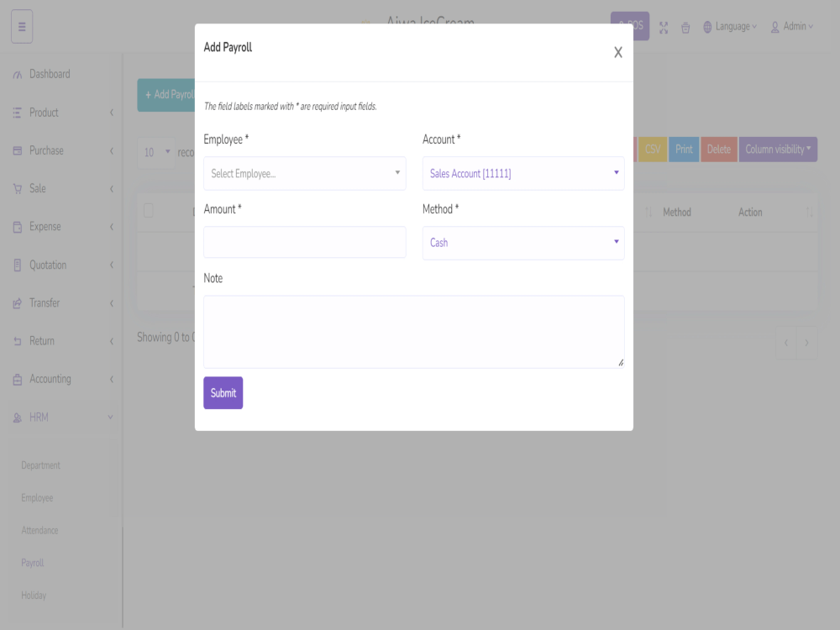Screen dimensions: 840x630
Task: Expand the Sale menu
Action: (62, 188)
